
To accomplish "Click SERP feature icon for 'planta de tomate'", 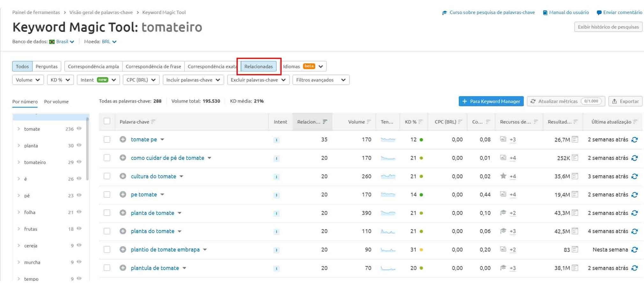I will (503, 213).
